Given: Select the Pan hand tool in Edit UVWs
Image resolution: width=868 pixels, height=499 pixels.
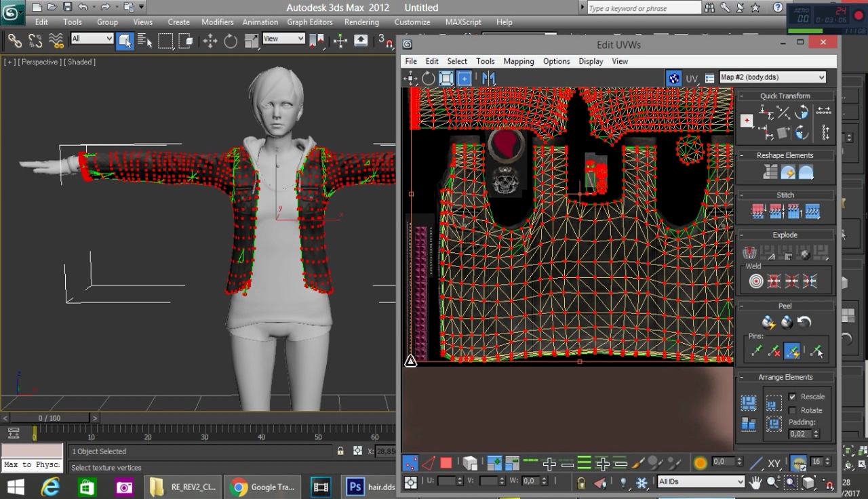Looking at the screenshot, I should tap(755, 482).
